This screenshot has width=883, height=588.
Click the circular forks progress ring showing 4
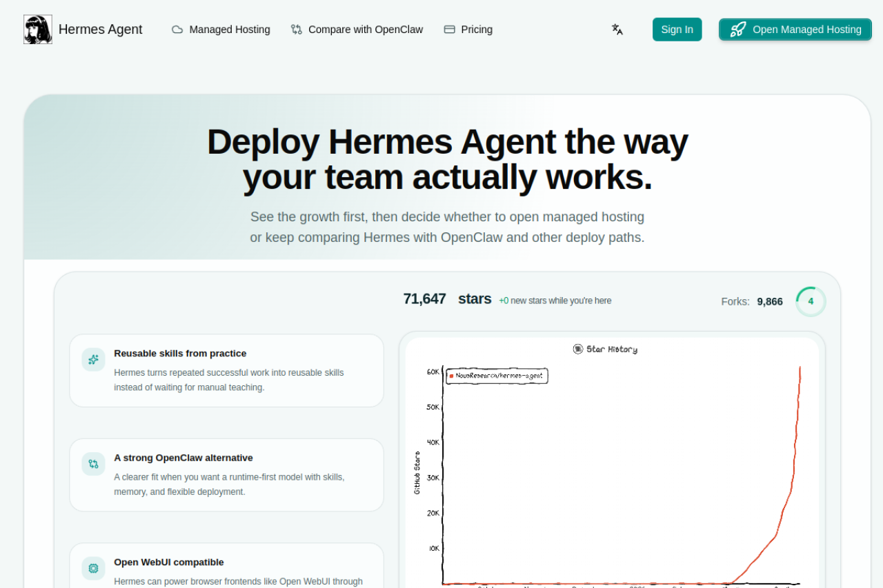[811, 301]
